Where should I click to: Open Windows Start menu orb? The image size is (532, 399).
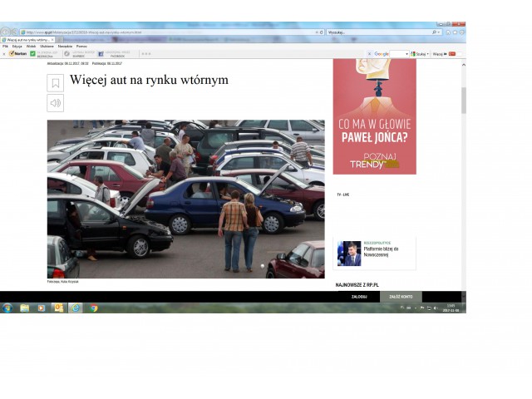click(7, 308)
